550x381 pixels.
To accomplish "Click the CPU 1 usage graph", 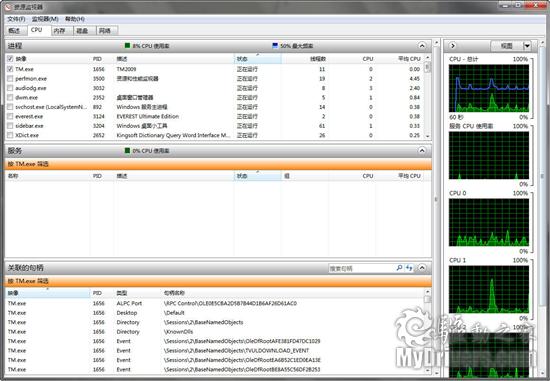I will click(489, 289).
